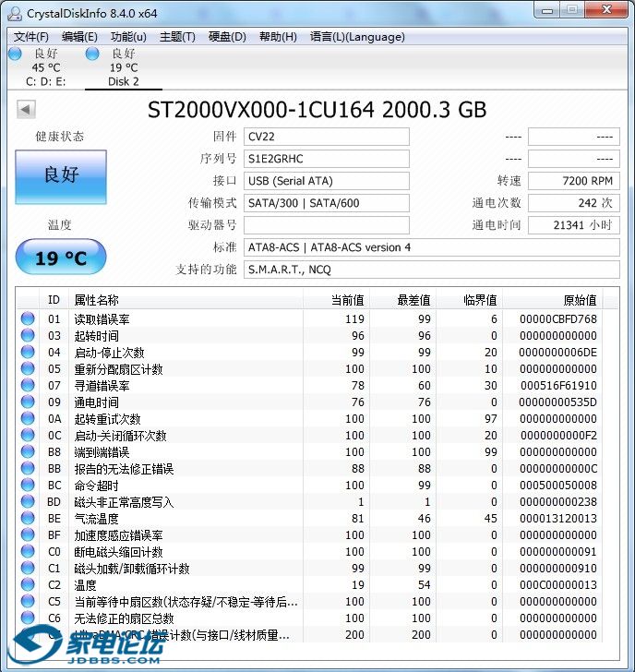Select attribute name 断电磁头缩回计数
The height and width of the screenshot is (672, 635).
pyautogui.click(x=119, y=552)
